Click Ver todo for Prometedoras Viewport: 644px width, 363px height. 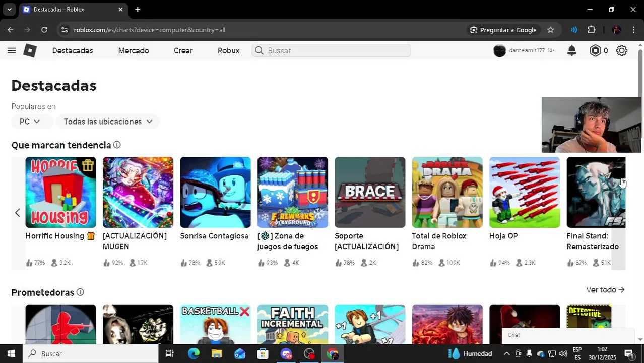[x=605, y=290]
